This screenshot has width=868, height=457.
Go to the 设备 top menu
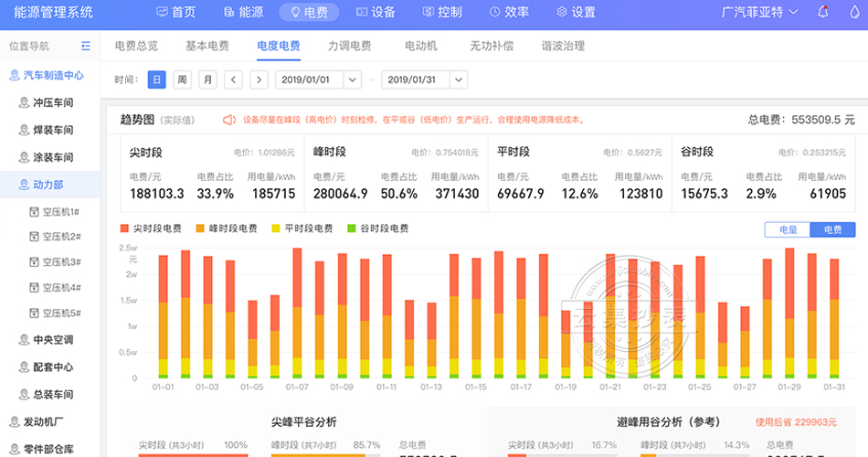coord(376,12)
